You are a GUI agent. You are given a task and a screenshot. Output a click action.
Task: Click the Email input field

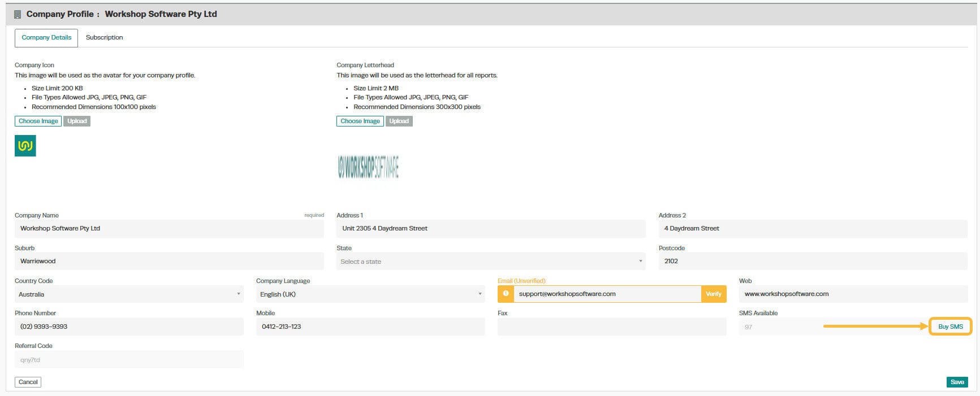tap(607, 294)
